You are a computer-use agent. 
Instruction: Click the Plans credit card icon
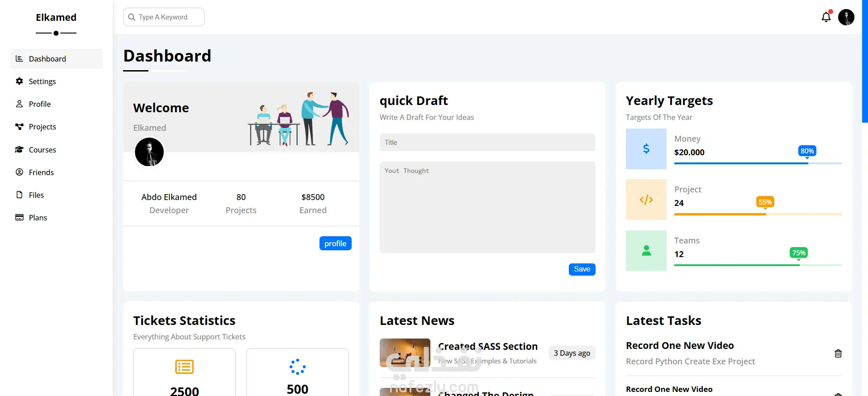pos(19,217)
